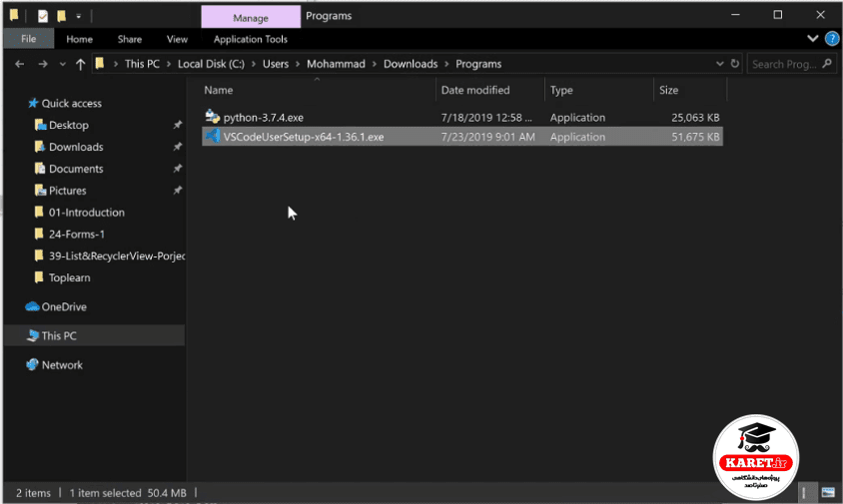This screenshot has width=843, height=504.
Task: Open Pictures in navigation pane
Action: pyautogui.click(x=67, y=191)
